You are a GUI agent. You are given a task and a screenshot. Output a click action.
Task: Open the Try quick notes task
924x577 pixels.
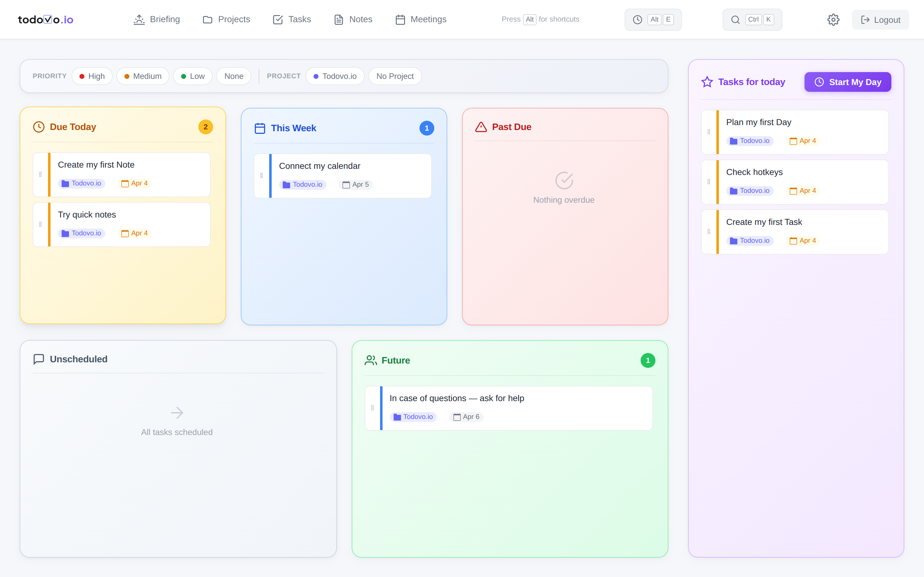pos(121,224)
